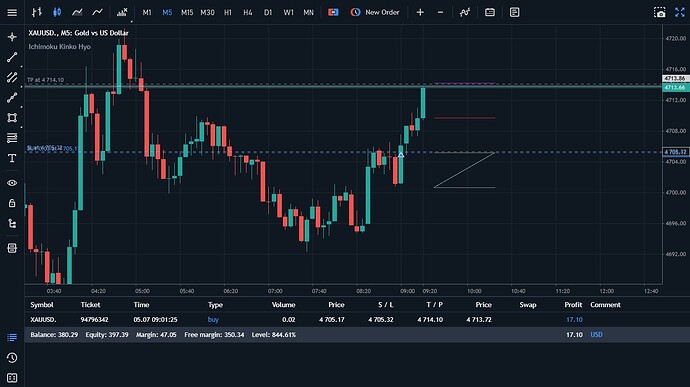Select the Fibonacci levels tool
Image resolution: width=690 pixels, height=387 pixels.
(x=12, y=138)
